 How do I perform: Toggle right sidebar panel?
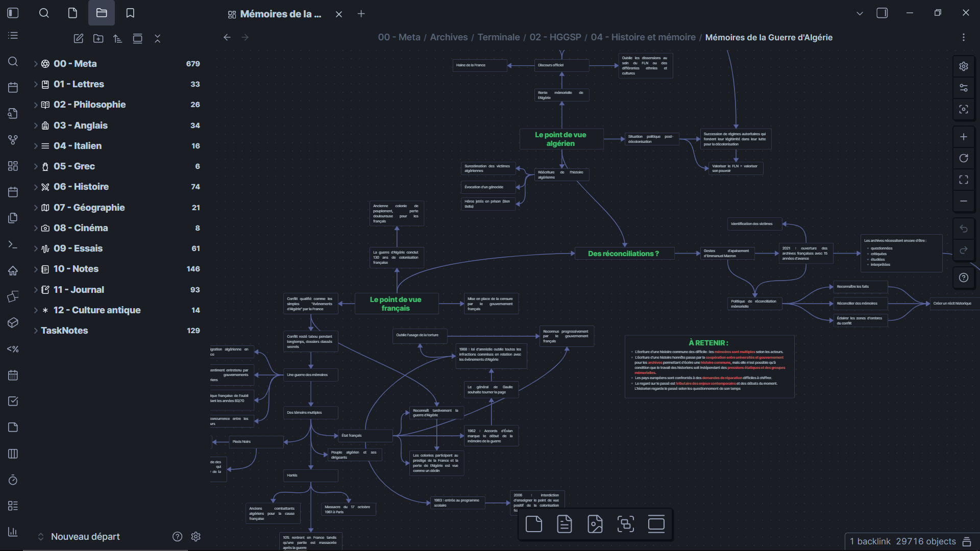click(882, 13)
